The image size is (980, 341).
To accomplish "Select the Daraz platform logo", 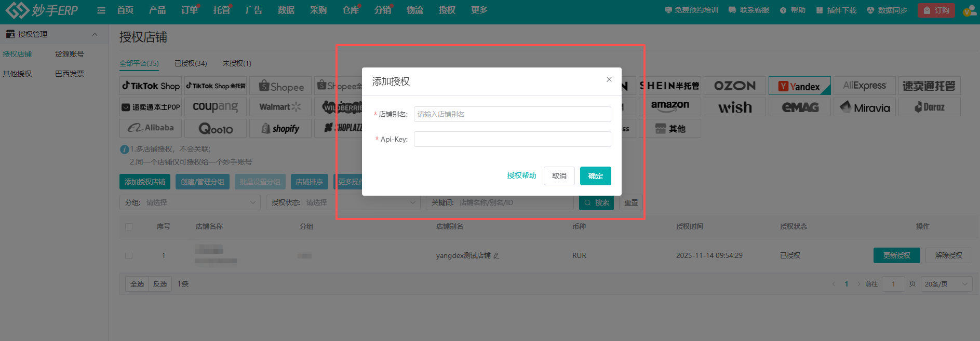I will (x=930, y=107).
